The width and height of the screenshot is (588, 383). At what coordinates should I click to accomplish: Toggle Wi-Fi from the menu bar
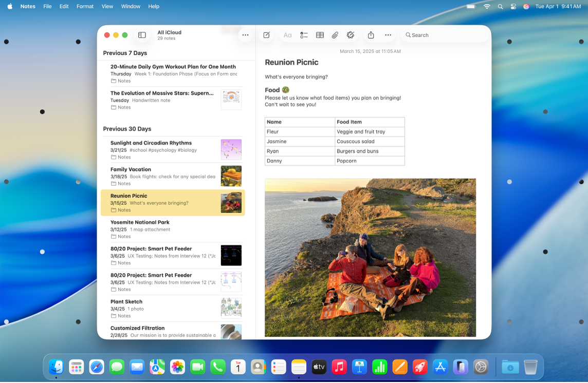pyautogui.click(x=487, y=6)
